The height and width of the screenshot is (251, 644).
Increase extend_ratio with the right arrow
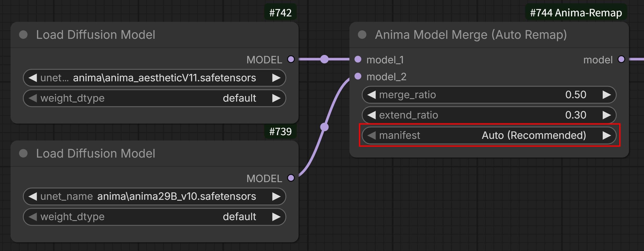point(607,115)
